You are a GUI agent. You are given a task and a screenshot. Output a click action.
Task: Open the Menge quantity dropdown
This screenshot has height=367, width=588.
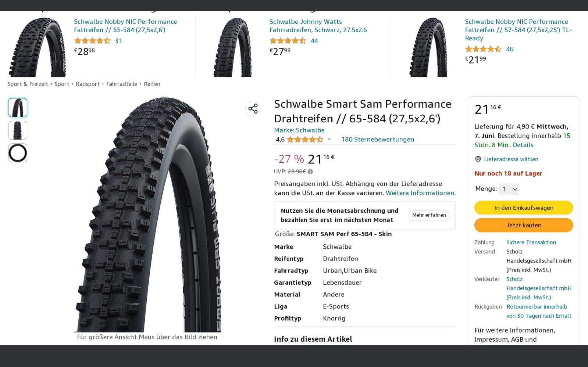coord(509,189)
